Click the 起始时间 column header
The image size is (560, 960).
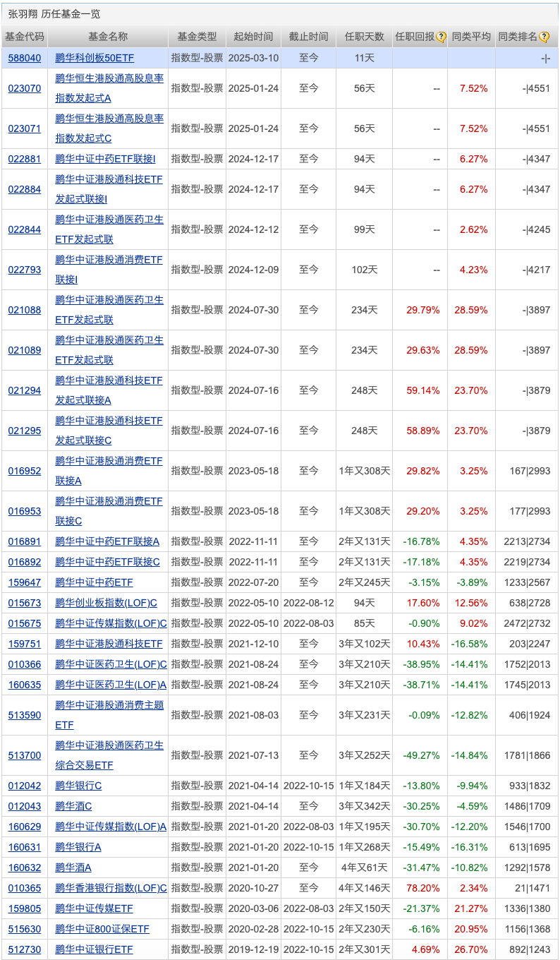[x=253, y=37]
